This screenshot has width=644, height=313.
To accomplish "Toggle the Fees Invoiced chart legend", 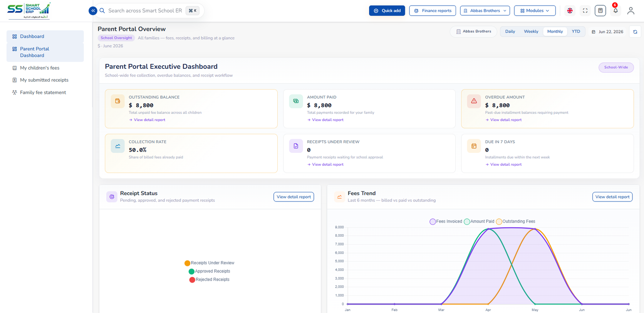I will pyautogui.click(x=446, y=221).
